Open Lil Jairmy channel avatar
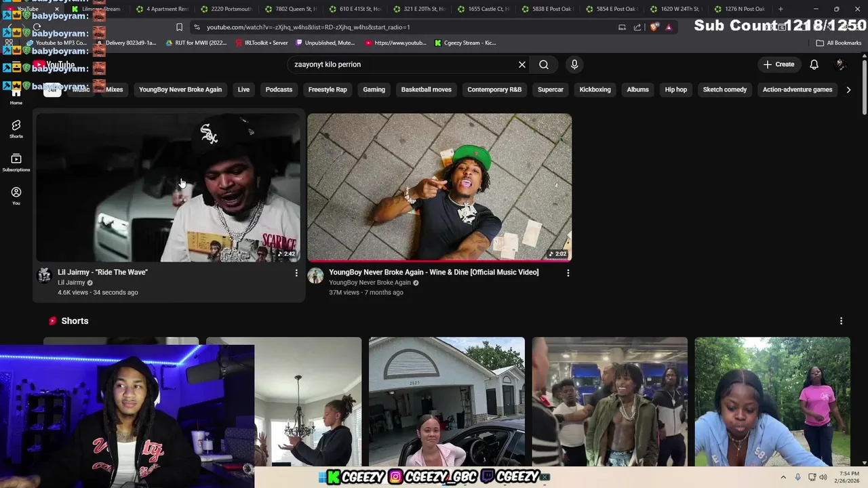 (x=44, y=275)
